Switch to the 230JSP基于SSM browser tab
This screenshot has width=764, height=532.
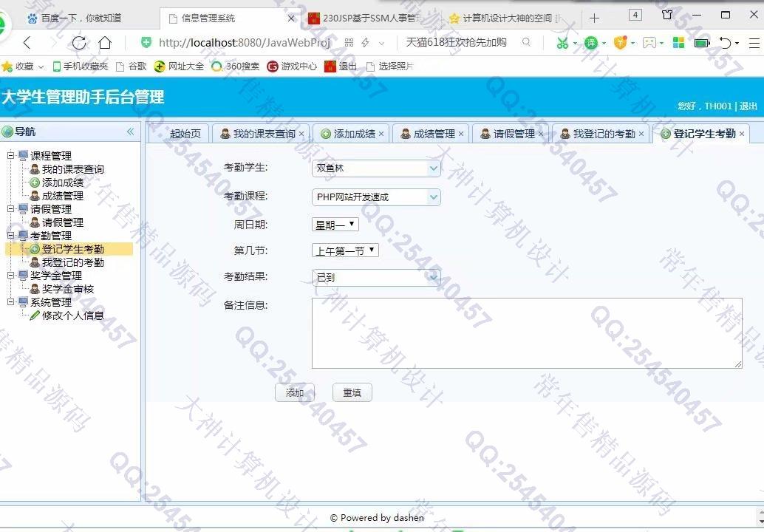tap(364, 18)
